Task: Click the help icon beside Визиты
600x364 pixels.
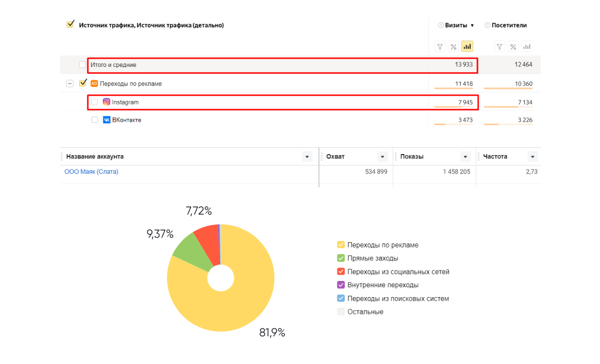Action: click(x=441, y=25)
